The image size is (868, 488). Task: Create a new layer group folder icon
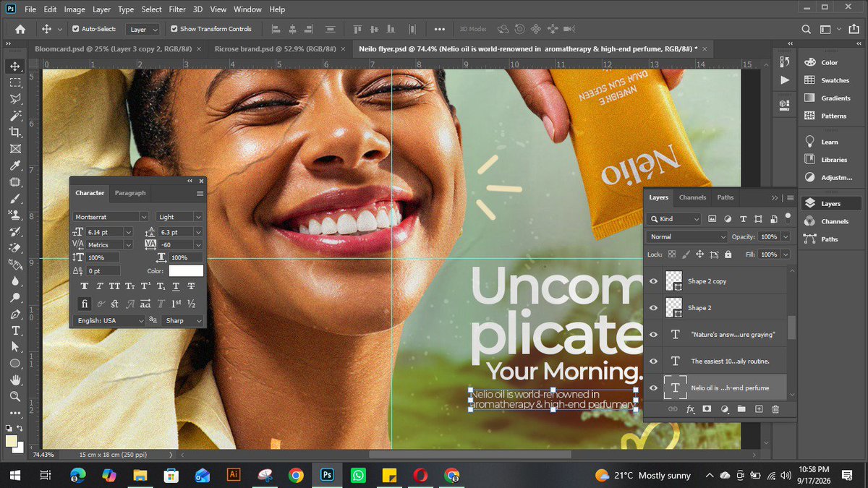click(741, 409)
